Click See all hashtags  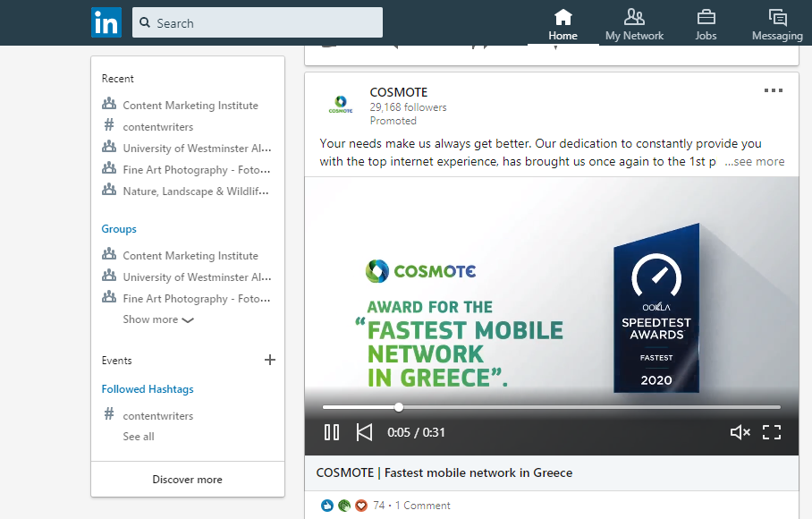tap(139, 437)
